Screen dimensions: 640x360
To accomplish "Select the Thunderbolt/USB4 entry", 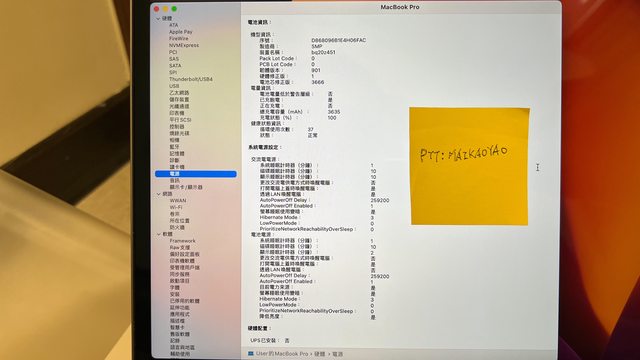I will click(x=191, y=79).
